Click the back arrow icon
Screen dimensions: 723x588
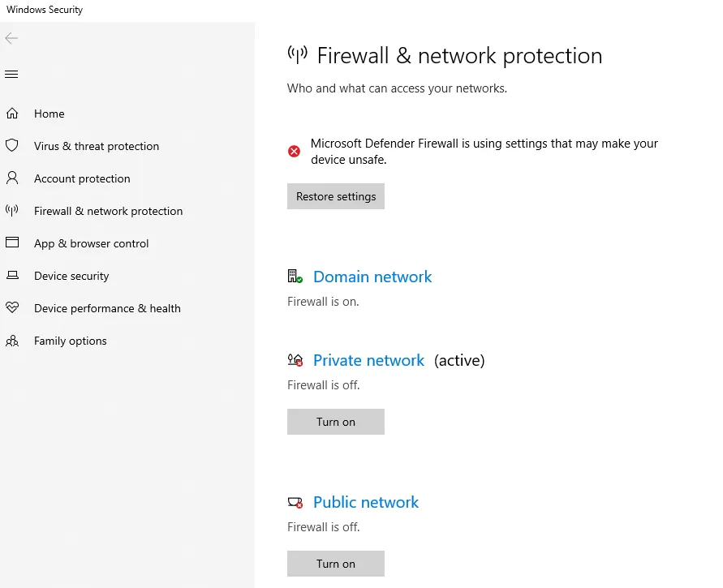11,38
